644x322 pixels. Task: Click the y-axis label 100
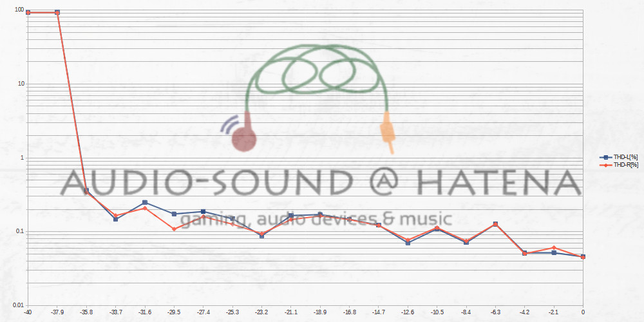point(19,10)
